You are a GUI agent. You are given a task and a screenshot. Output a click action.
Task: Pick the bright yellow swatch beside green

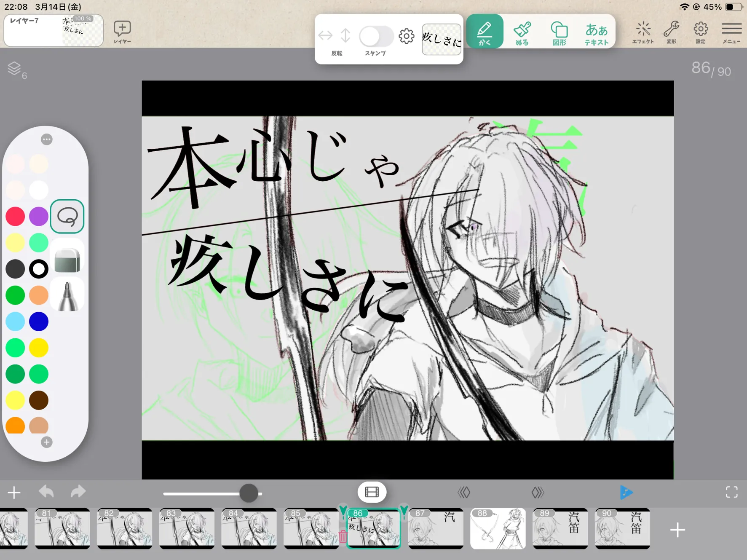(x=39, y=348)
